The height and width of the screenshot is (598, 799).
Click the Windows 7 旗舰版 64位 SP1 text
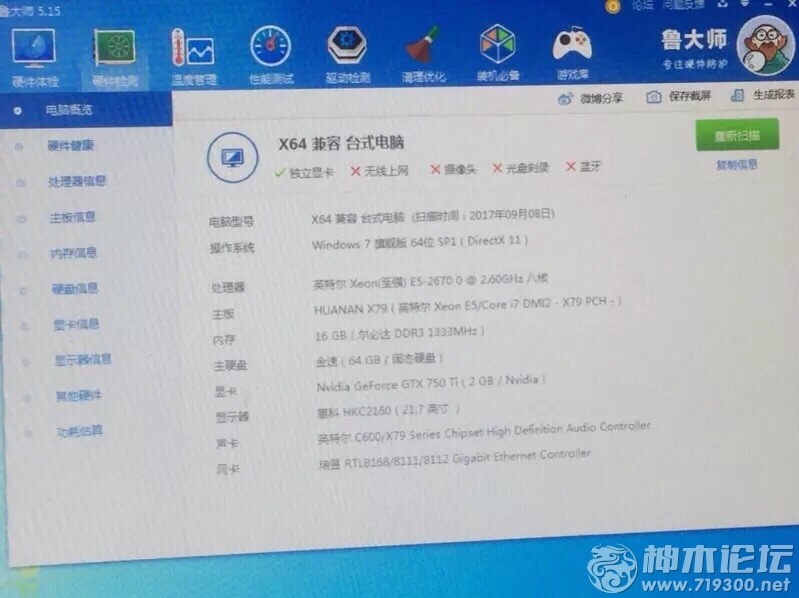[419, 242]
